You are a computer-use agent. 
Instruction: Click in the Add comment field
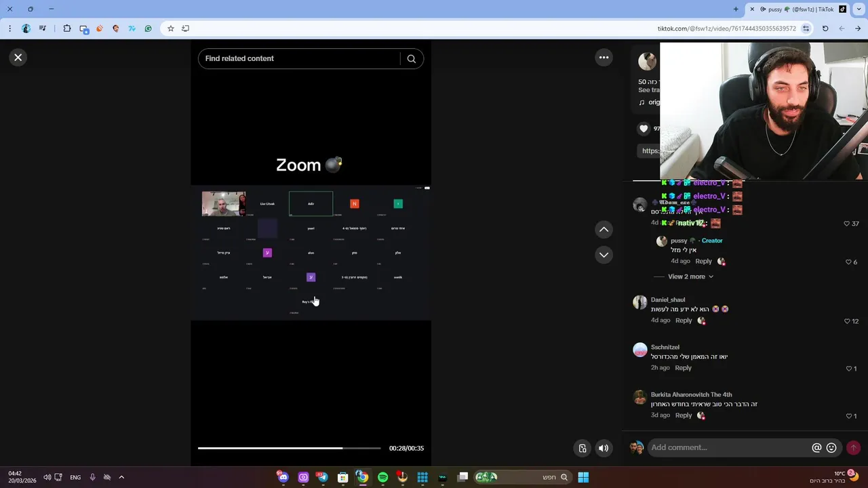pos(729,447)
